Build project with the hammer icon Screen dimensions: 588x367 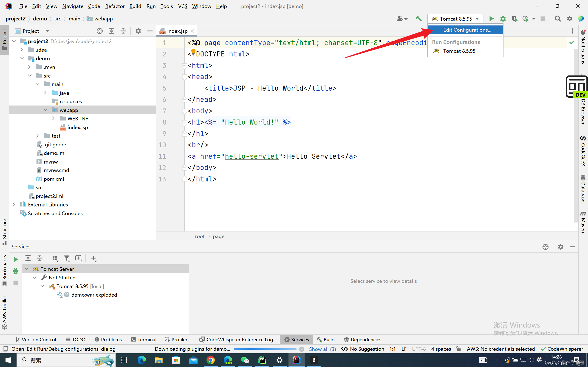418,19
